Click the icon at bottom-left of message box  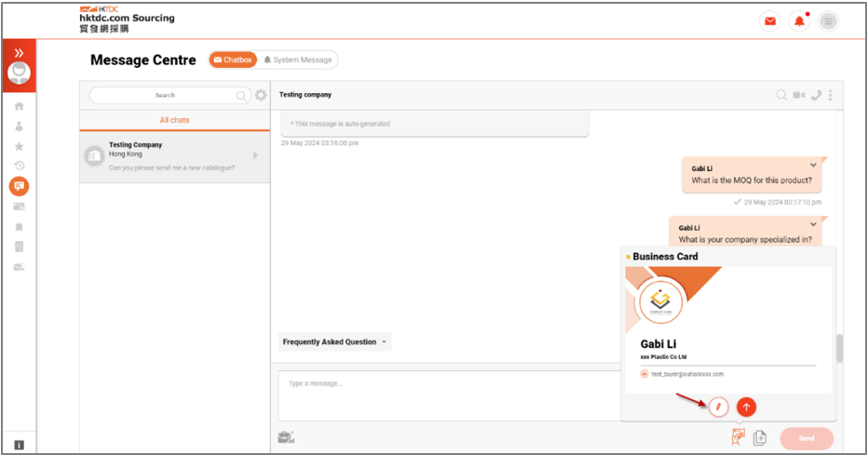tap(286, 437)
